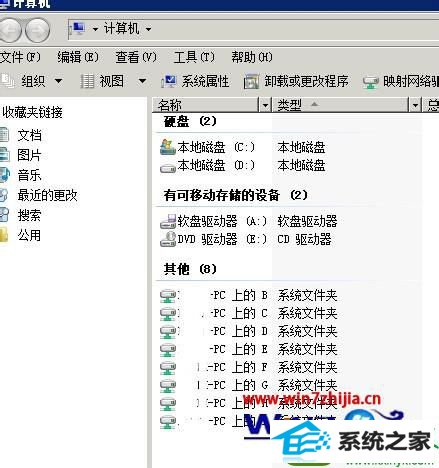The width and height of the screenshot is (439, 468).
Task: Click the CD 驱动器 type cell
Action: click(x=304, y=239)
